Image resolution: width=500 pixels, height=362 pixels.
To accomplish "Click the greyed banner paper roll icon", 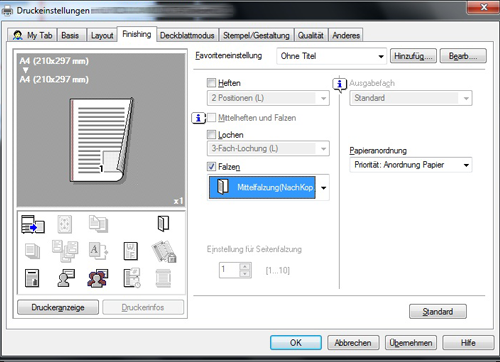I will (x=163, y=278).
